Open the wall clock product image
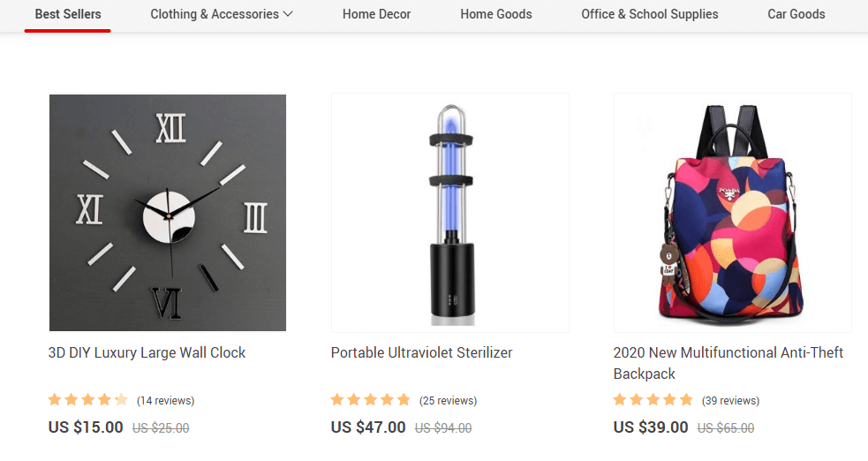Screen dimensions: 868x461 point(168,213)
